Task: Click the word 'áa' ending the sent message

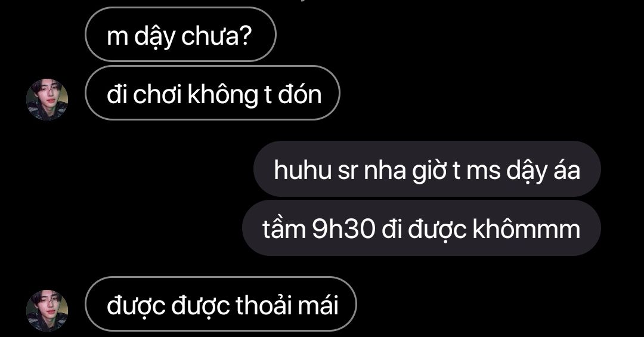Action: coord(567,169)
